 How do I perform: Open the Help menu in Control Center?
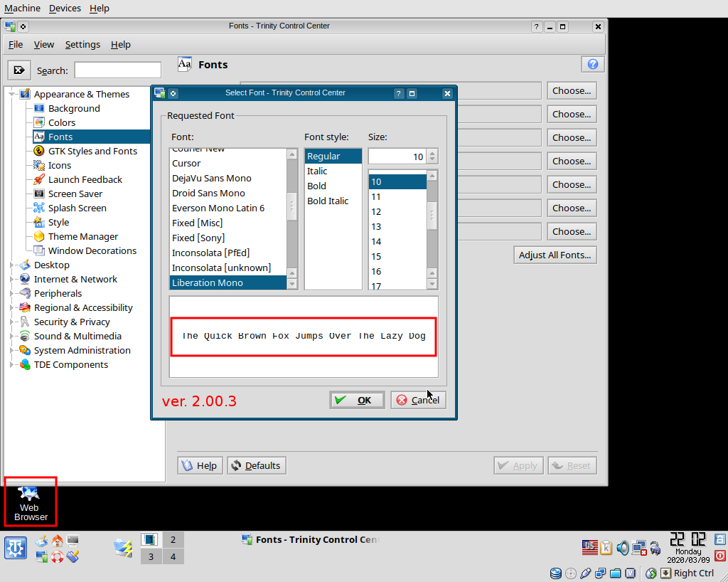click(121, 45)
